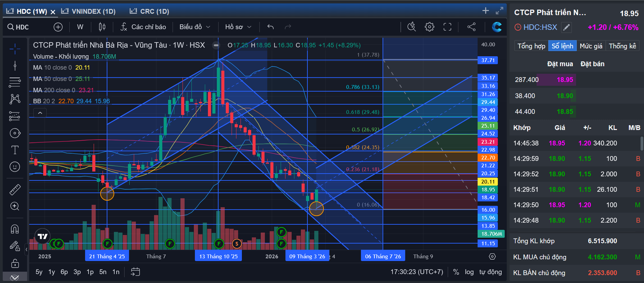This screenshot has width=644, height=283.
Task: Click the HDC:HSX symbol link
Action: pos(540,27)
